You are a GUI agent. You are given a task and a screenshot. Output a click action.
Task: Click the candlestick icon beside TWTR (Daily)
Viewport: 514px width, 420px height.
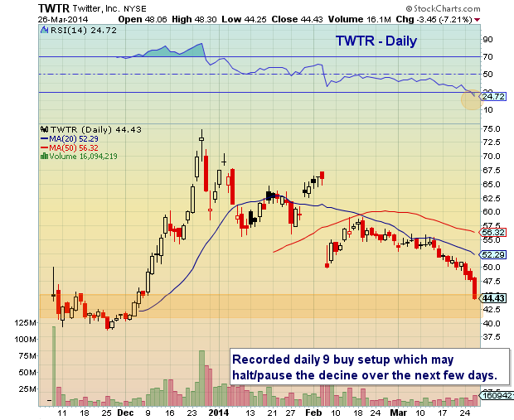(x=44, y=130)
